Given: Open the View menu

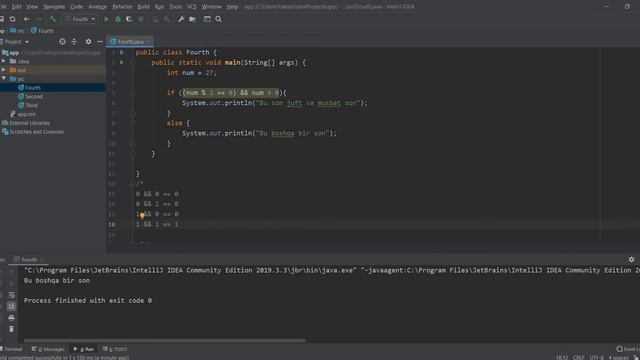Looking at the screenshot, I should (32, 7).
